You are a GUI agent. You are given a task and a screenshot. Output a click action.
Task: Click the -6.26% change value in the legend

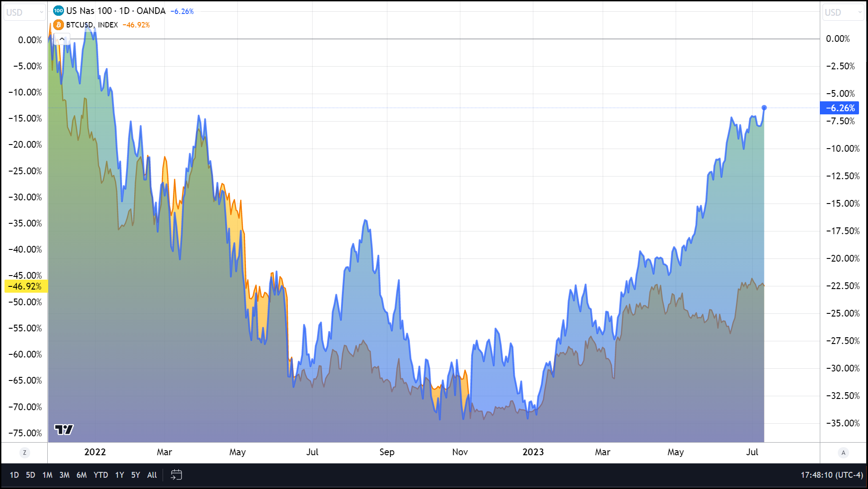(182, 11)
